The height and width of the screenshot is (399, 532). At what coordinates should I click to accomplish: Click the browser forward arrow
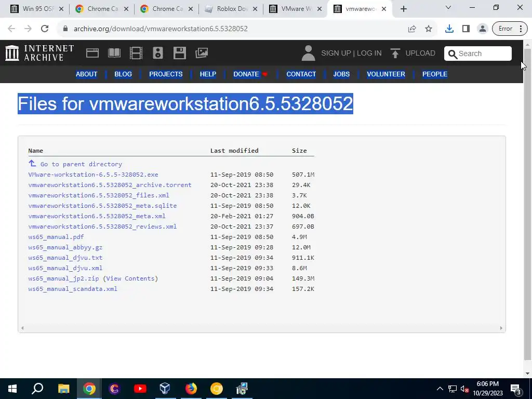click(x=28, y=29)
